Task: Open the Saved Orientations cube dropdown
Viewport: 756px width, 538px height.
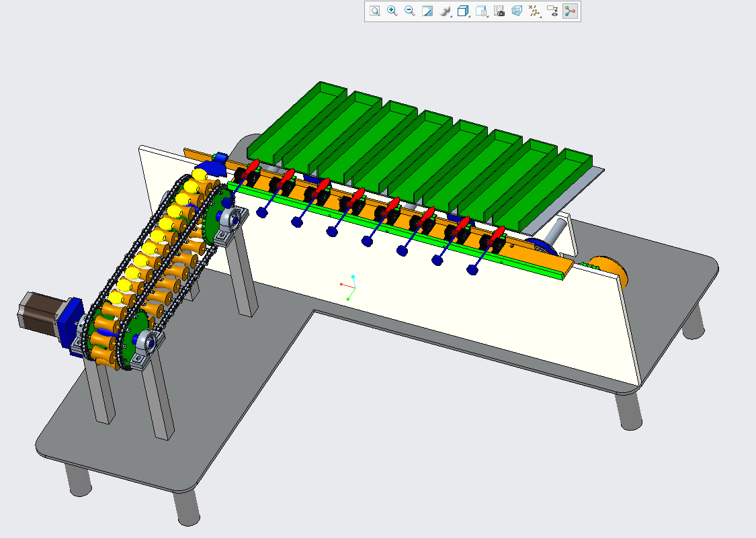Action: point(463,11)
